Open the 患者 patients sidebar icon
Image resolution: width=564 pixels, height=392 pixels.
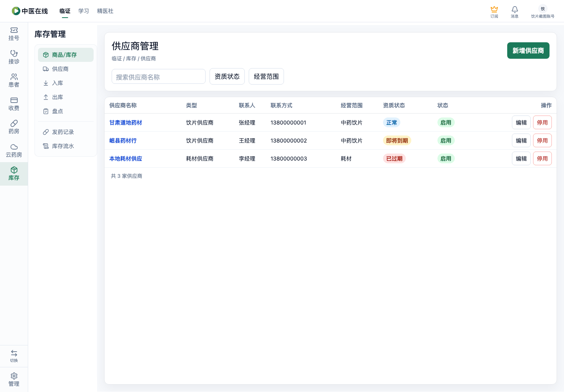coord(14,77)
